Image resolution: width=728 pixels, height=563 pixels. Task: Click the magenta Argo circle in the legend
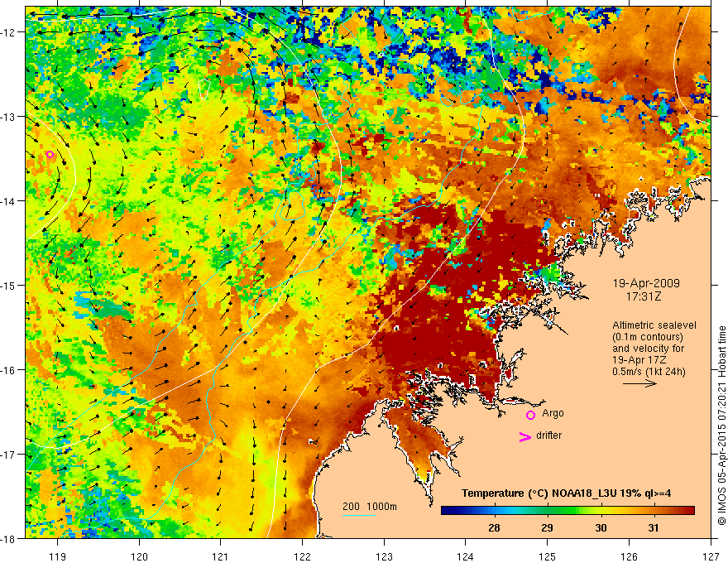click(530, 415)
